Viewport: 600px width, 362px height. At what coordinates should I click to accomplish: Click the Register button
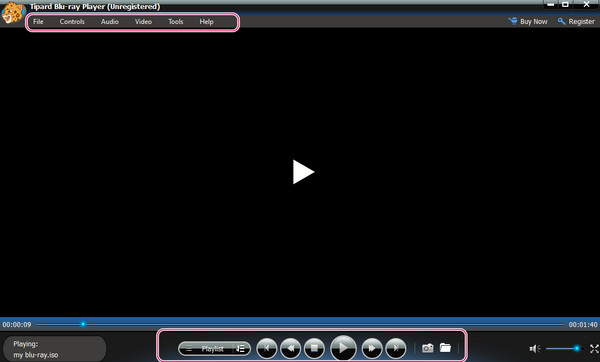point(576,21)
